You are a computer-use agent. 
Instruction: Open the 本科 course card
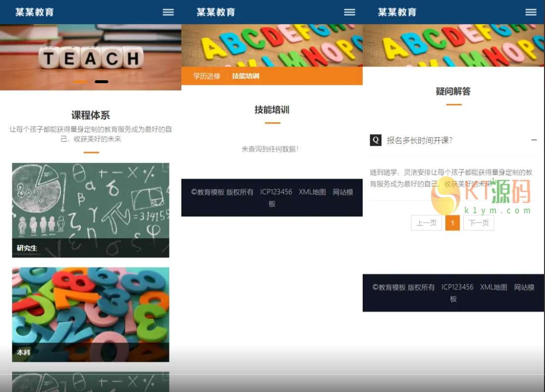[x=91, y=315]
